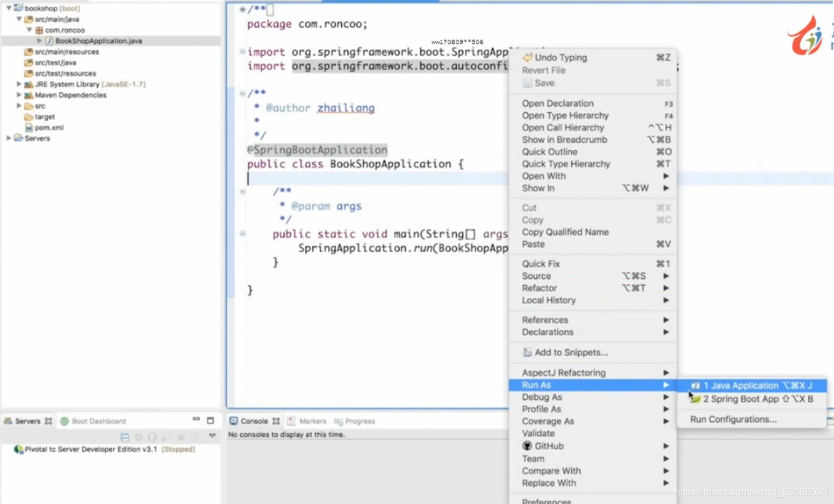Expand the Servers project node

8,138
